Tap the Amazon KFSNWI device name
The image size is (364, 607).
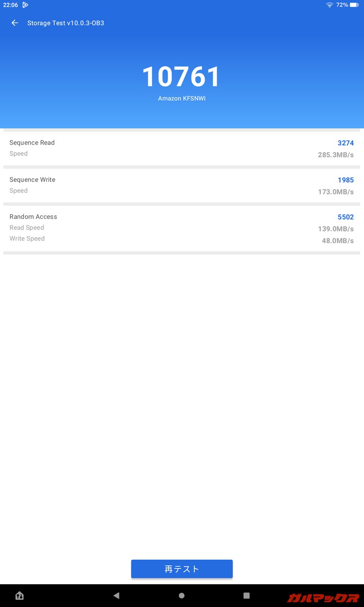point(182,99)
